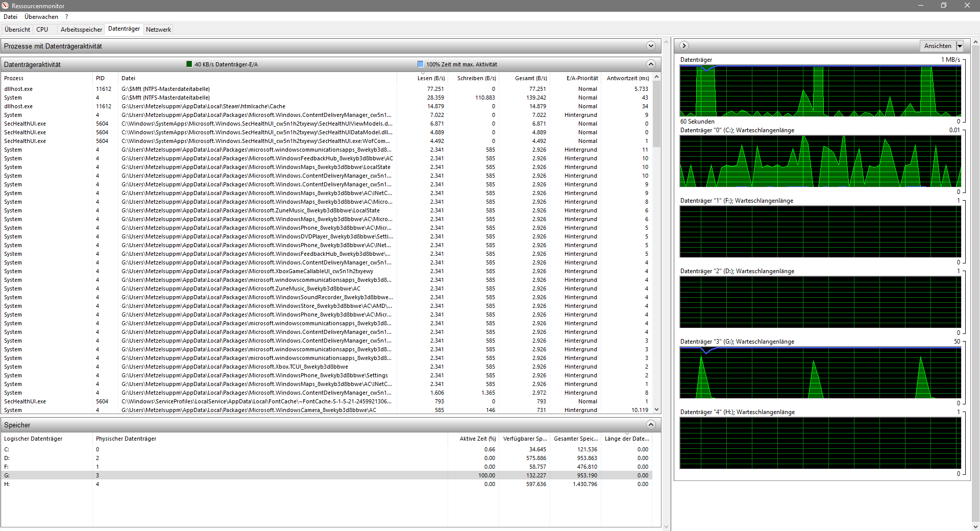
Task: Click Datenträger 2 (D:) queue graph
Action: pos(820,302)
